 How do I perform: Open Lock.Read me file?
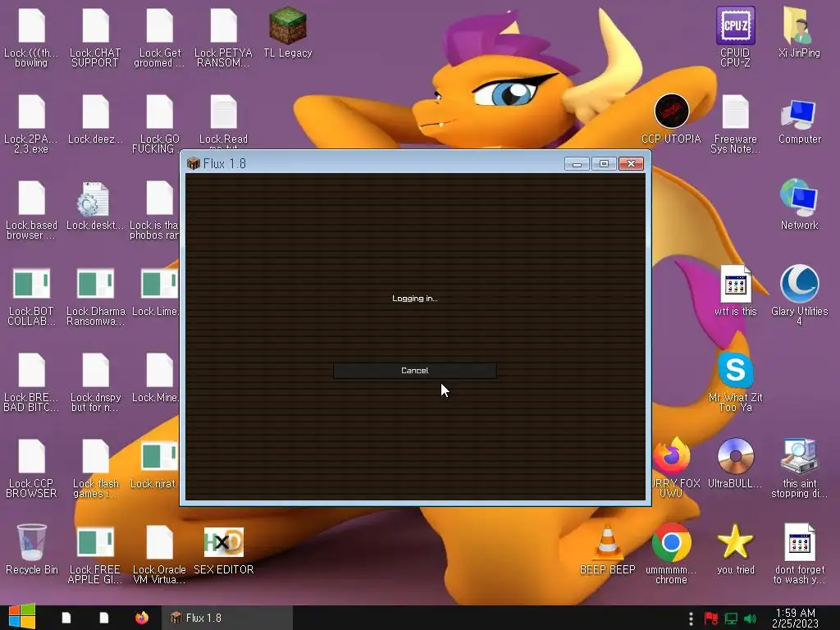coord(223,121)
